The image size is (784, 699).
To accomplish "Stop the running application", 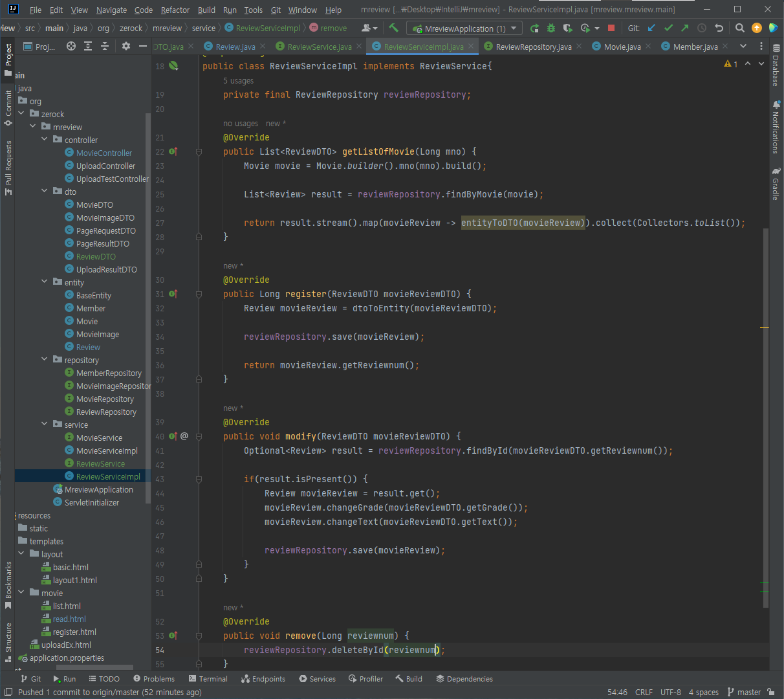I will 611,28.
